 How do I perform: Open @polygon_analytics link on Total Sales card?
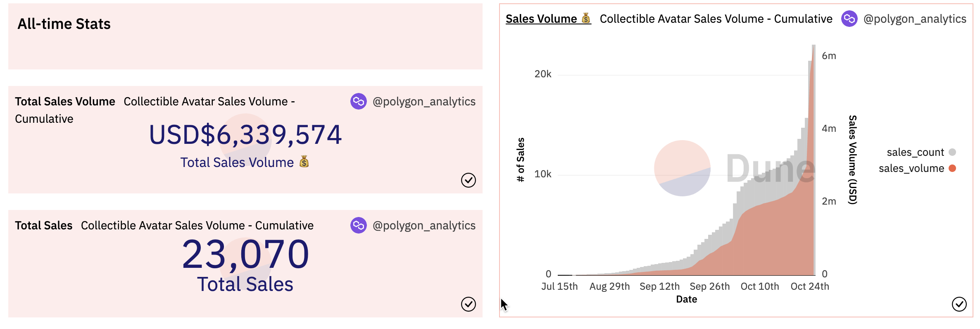pyautogui.click(x=424, y=226)
